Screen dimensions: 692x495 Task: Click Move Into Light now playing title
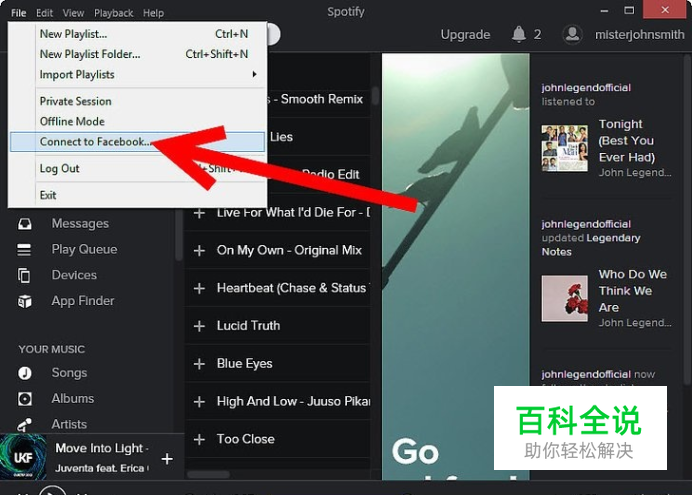click(102, 448)
